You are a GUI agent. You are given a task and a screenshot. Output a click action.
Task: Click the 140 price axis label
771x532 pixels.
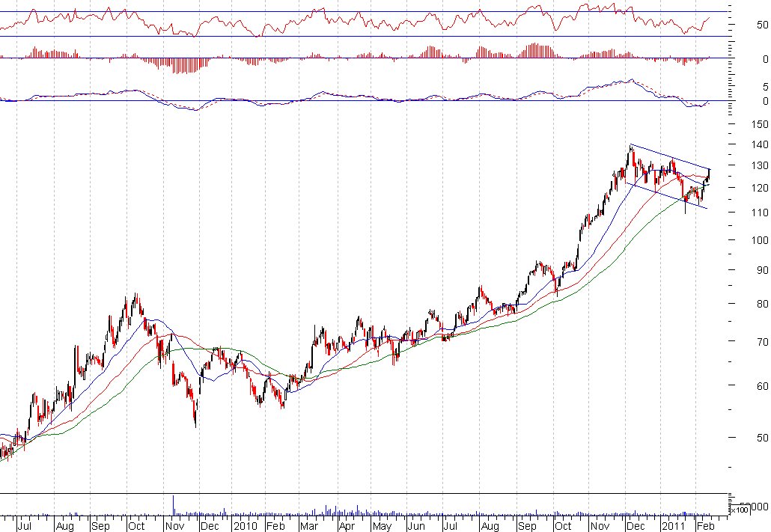(759, 144)
